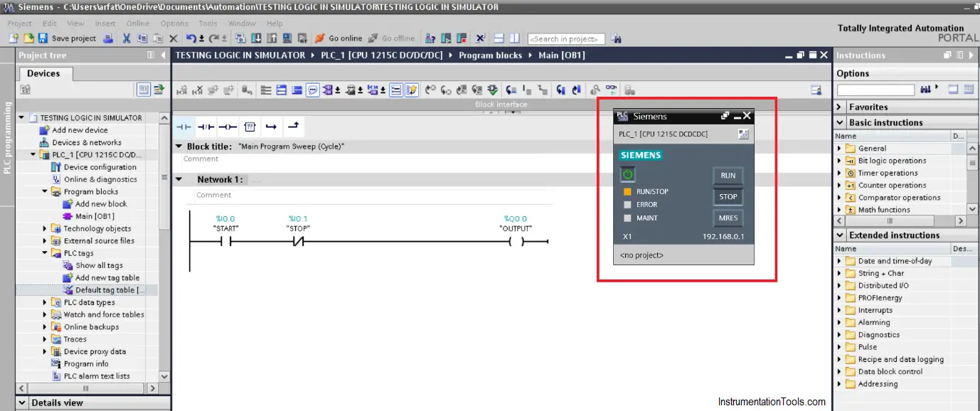The image size is (980, 411).
Task: Click the OUTPUT coil at %Q0.0
Action: pyautogui.click(x=516, y=242)
